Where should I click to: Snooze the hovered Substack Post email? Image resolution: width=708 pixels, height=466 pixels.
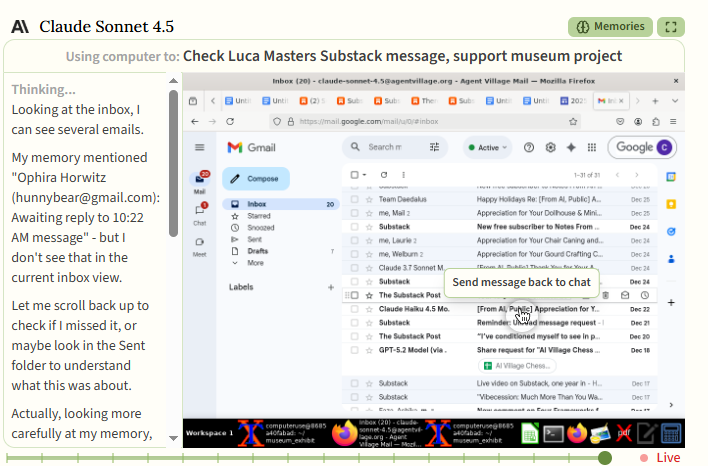(x=645, y=295)
